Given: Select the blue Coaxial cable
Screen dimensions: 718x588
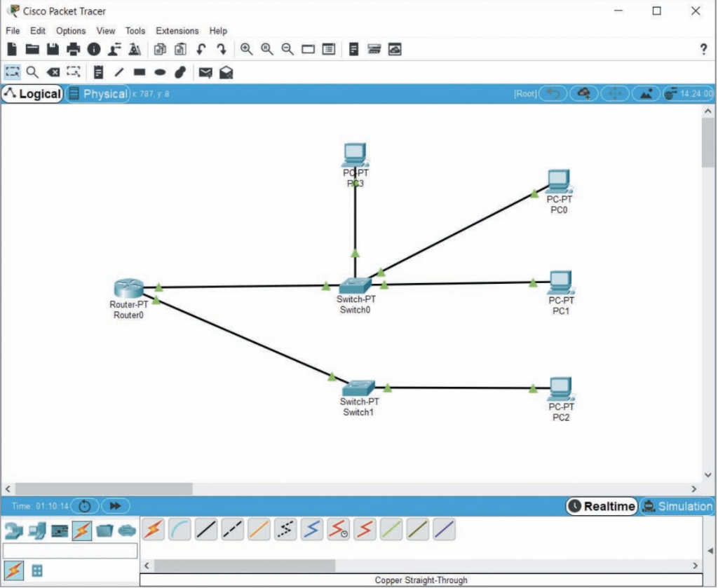Looking at the screenshot, I should coord(312,529).
